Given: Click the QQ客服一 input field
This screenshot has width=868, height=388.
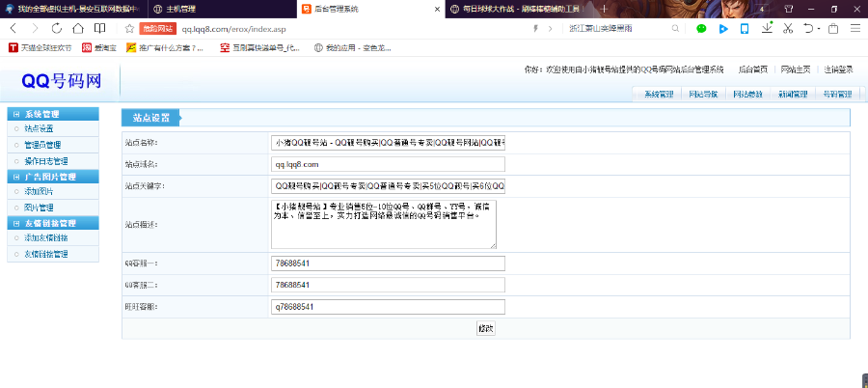Looking at the screenshot, I should point(388,263).
